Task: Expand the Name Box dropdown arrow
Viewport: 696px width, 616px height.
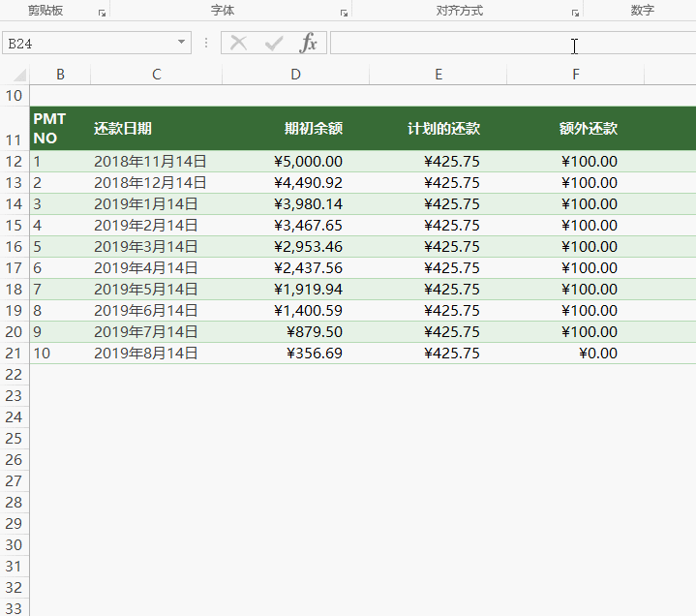Action: tap(181, 43)
